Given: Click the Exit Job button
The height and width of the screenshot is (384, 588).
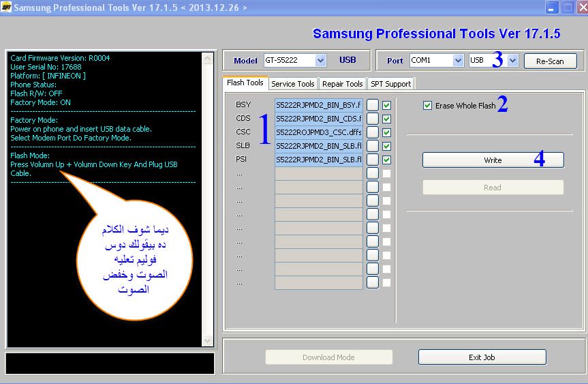Looking at the screenshot, I should 482,357.
